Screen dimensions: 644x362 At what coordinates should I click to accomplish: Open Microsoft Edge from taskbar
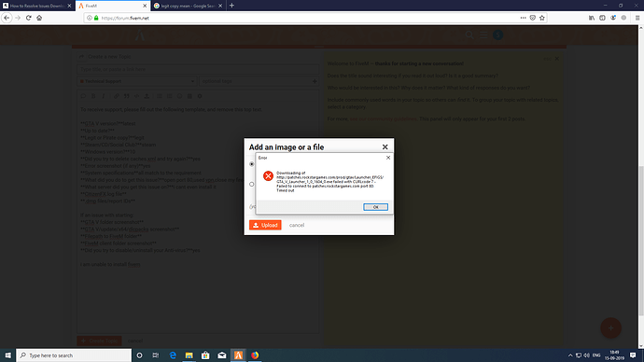point(173,355)
